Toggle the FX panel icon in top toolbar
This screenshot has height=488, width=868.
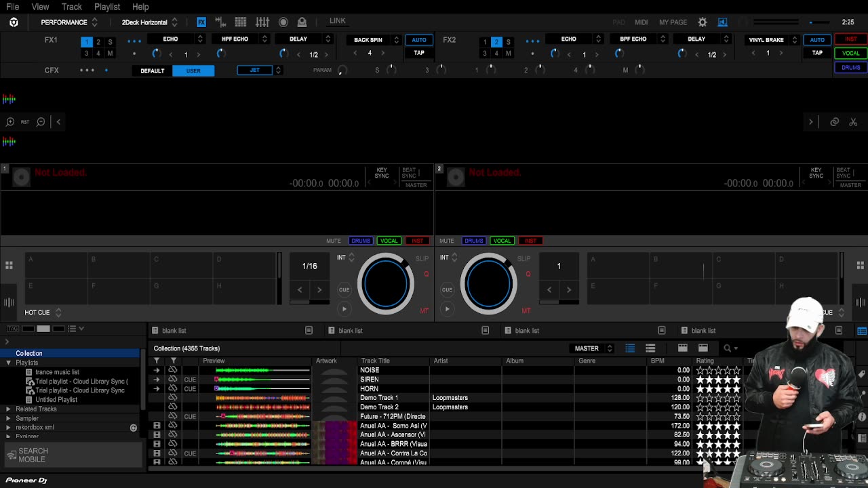(x=201, y=22)
